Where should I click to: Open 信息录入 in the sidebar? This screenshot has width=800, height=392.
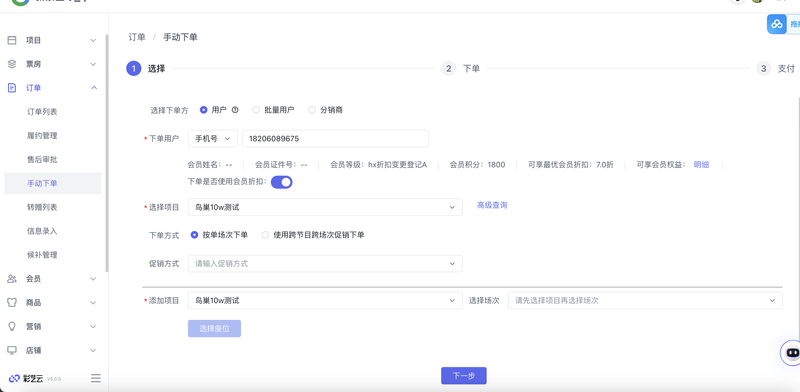(x=42, y=231)
